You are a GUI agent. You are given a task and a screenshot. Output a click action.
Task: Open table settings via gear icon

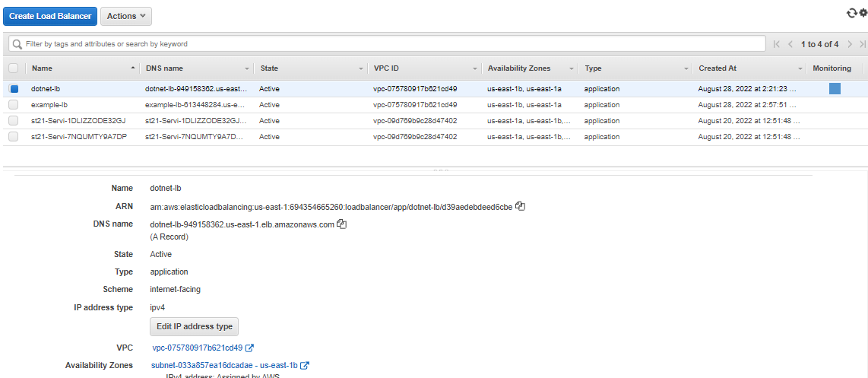coord(862,14)
